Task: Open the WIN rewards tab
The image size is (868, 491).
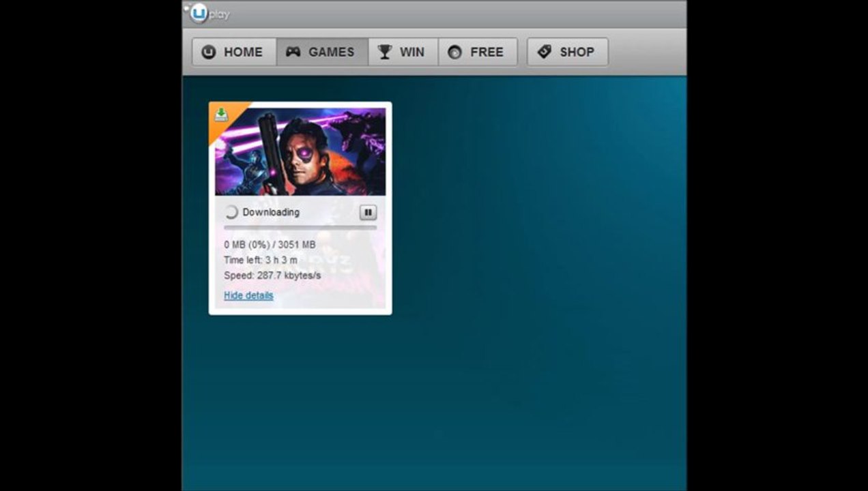Action: point(403,52)
